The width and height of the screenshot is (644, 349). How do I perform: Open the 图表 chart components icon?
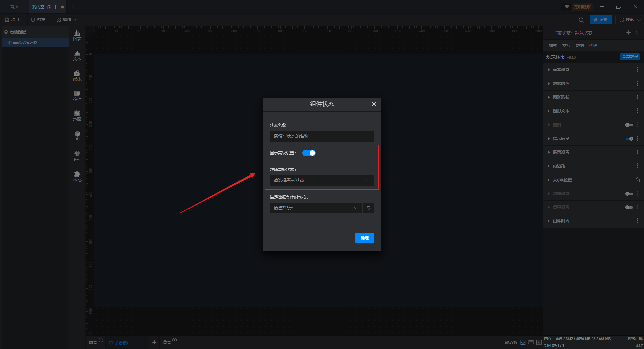tap(77, 35)
